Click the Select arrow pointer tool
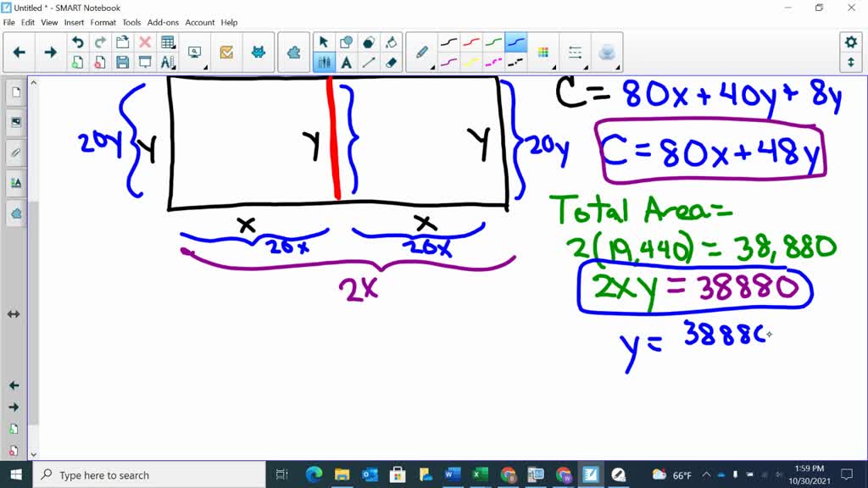868x488 pixels. click(x=324, y=42)
